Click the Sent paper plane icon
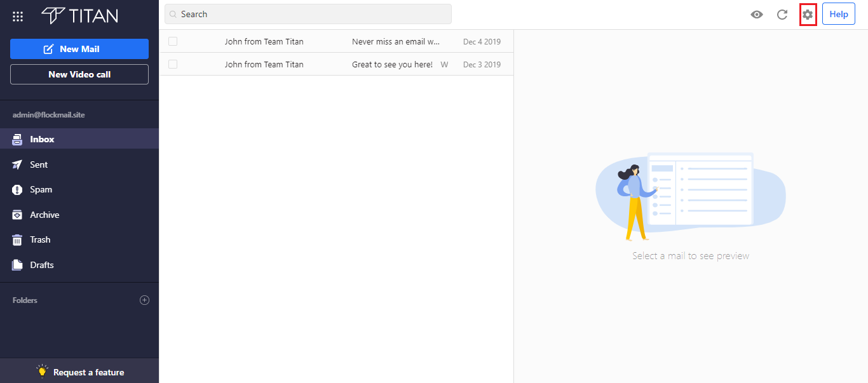This screenshot has height=383, width=868. (18, 165)
